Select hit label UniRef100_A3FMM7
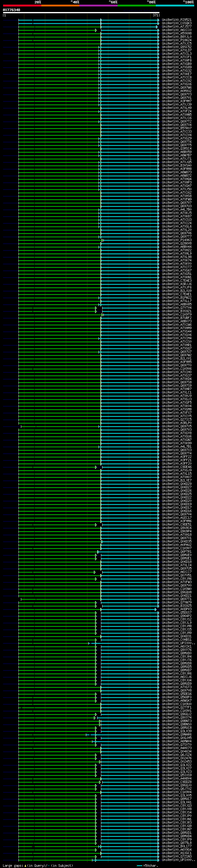 tap(177, 101)
